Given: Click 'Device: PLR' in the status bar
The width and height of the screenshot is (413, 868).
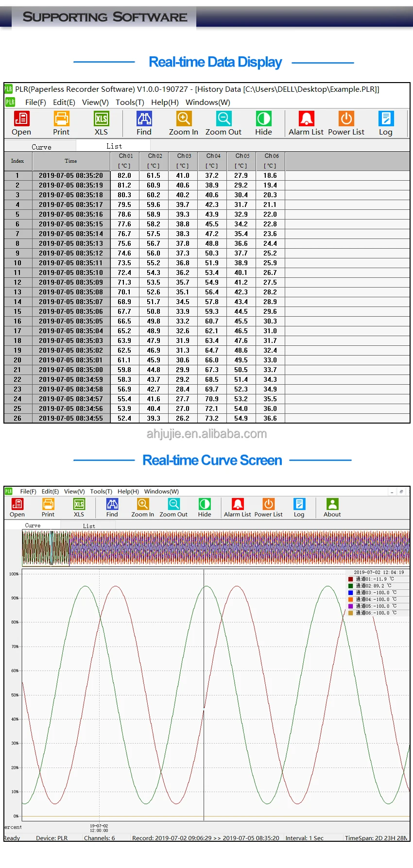Looking at the screenshot, I should point(52,838).
